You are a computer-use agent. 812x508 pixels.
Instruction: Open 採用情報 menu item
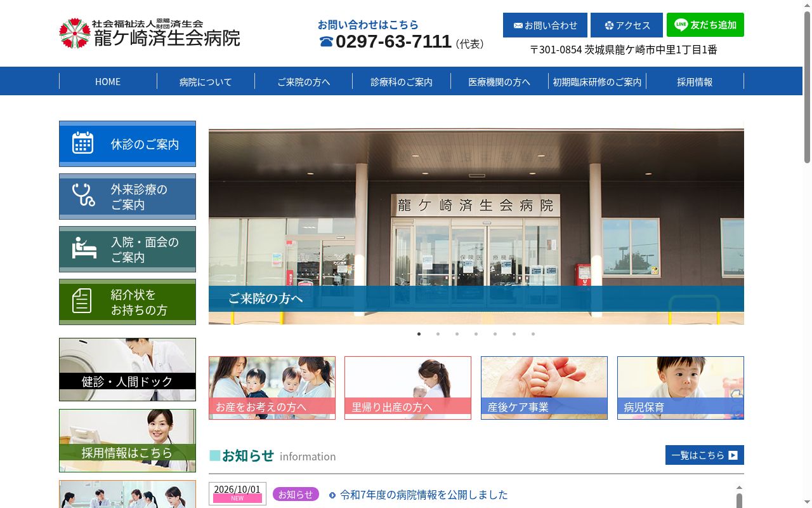click(x=695, y=81)
